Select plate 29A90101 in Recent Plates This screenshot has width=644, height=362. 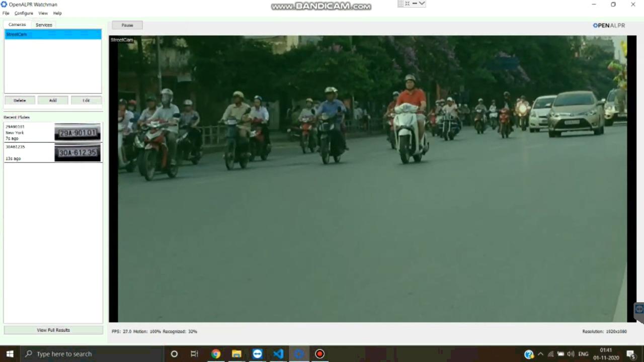click(53, 133)
